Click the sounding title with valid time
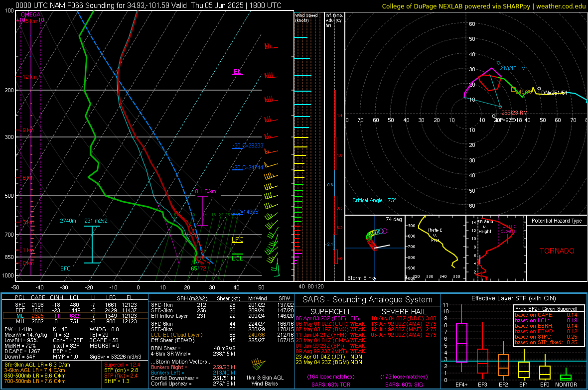Screen dimensions: 588x390 (148, 5)
